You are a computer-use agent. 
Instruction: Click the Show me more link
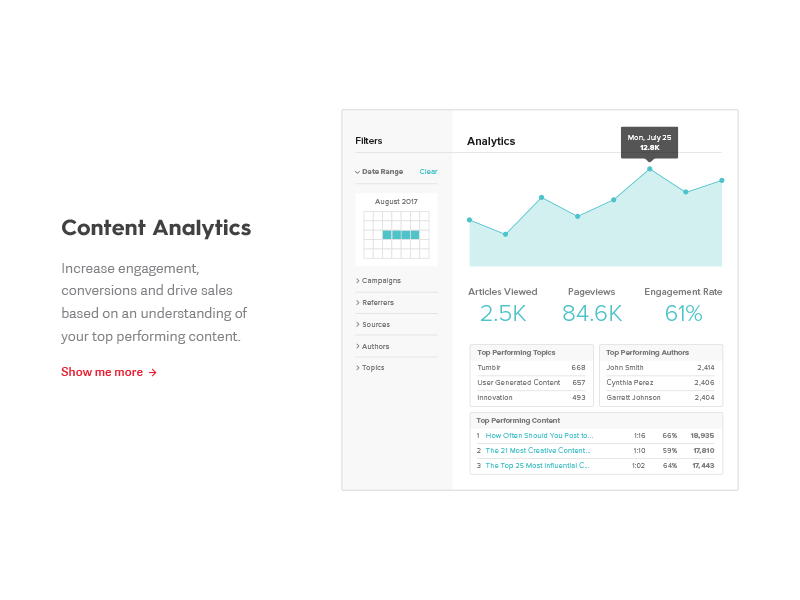pyautogui.click(x=108, y=371)
